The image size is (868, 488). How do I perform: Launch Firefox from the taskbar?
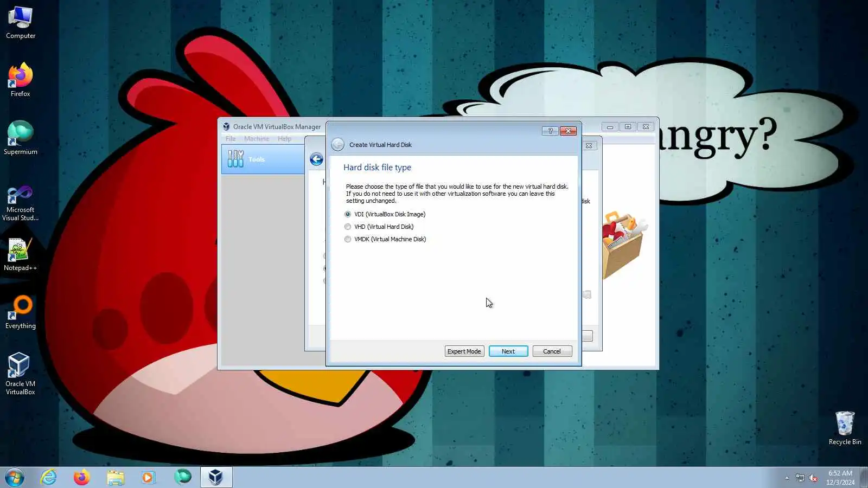coord(82,477)
